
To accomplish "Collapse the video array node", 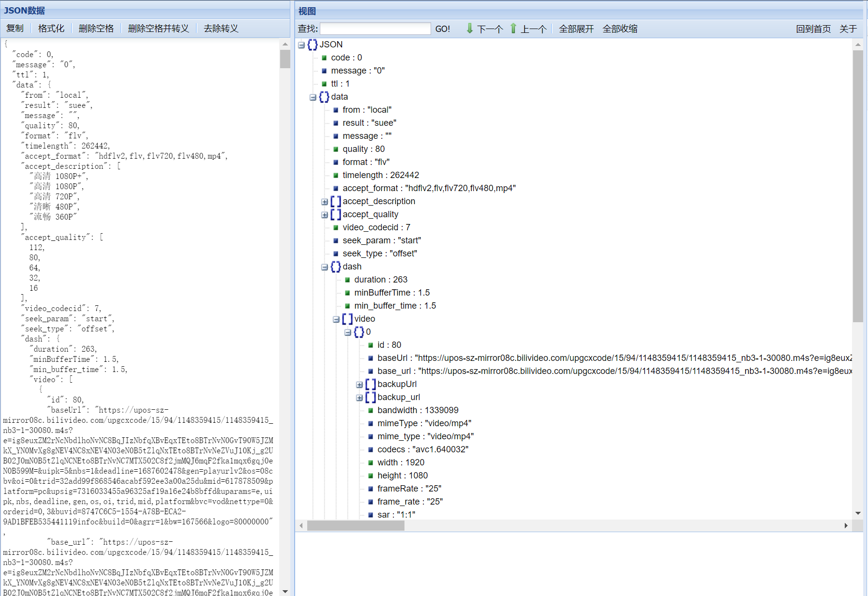I will [336, 319].
